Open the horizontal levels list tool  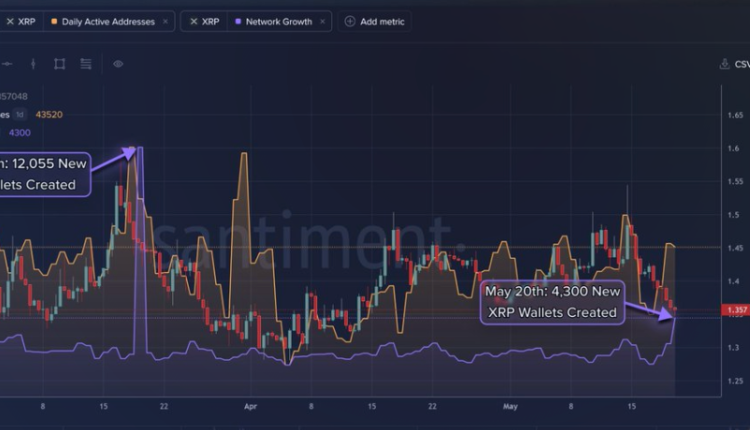click(86, 64)
